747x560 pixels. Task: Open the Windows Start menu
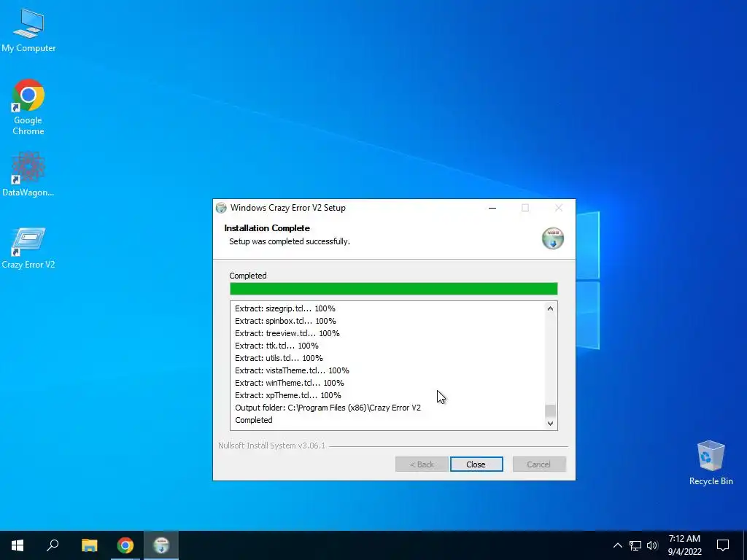coord(18,545)
